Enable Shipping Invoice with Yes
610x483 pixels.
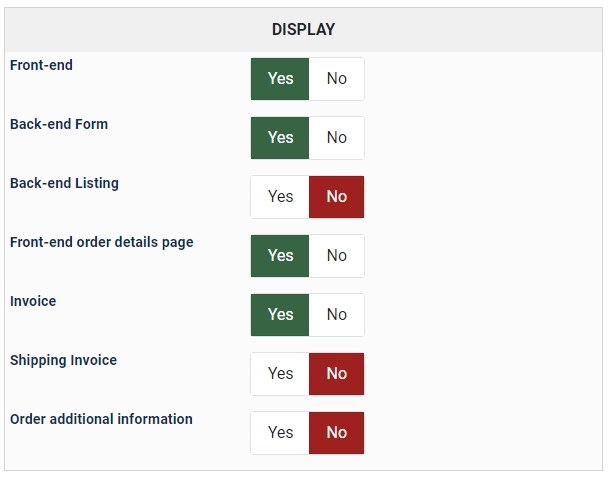point(280,374)
